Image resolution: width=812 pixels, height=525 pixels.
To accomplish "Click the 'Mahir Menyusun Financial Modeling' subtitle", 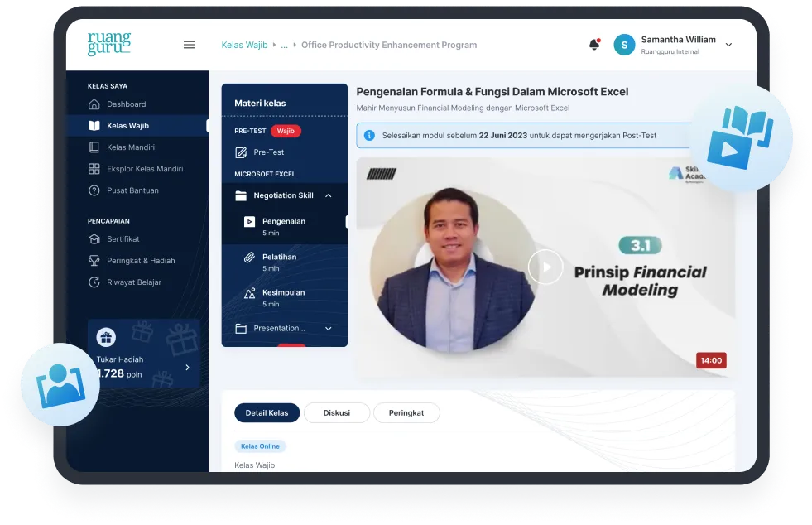I will point(463,108).
